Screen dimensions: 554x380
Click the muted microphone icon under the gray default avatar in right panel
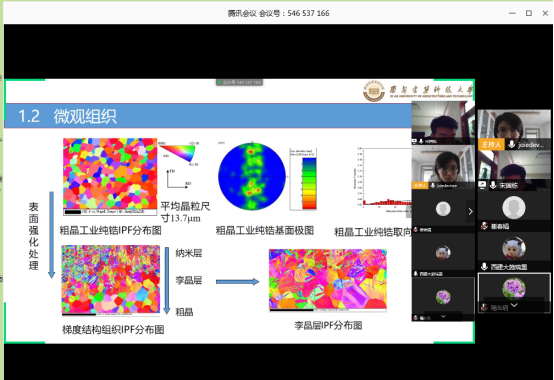pos(484,226)
